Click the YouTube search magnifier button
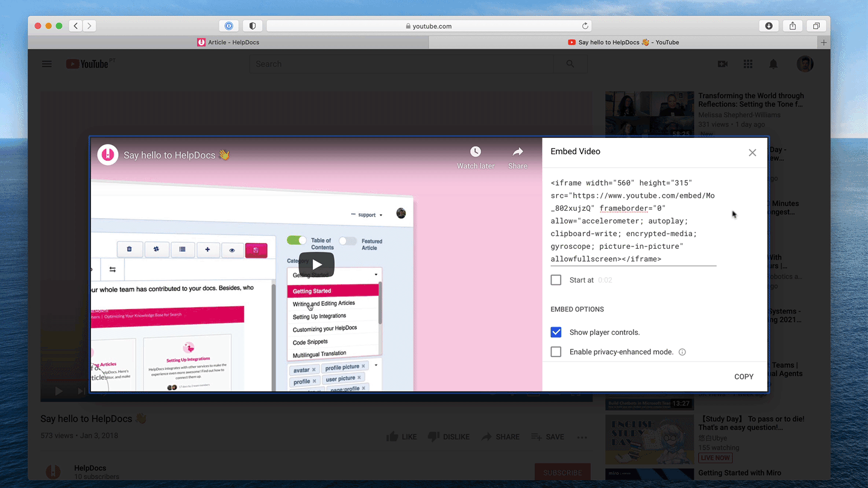Viewport: 868px width, 488px height. coord(570,64)
